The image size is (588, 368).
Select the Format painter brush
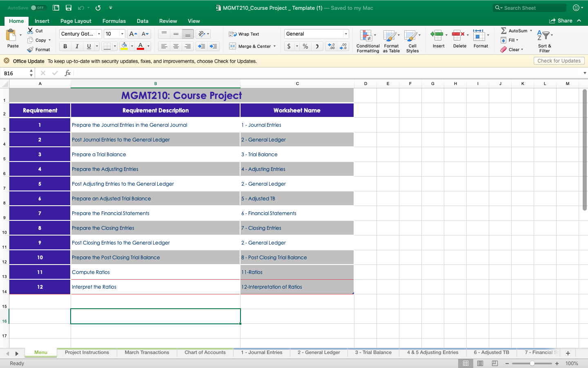30,49
